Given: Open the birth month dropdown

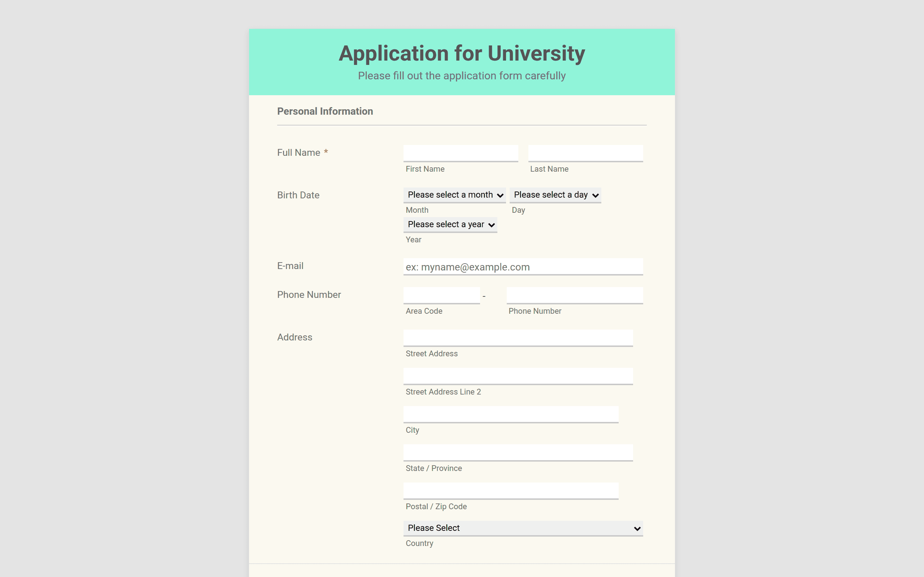Looking at the screenshot, I should pyautogui.click(x=454, y=195).
